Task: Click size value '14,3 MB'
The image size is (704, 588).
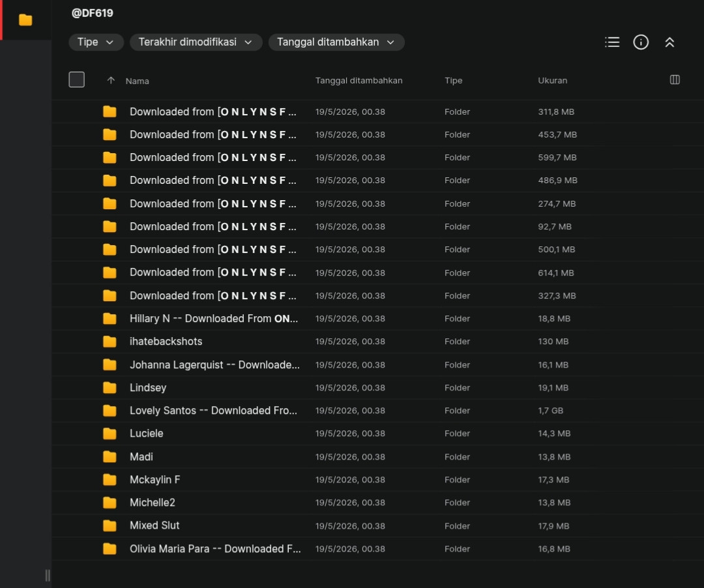Action: [x=554, y=433]
